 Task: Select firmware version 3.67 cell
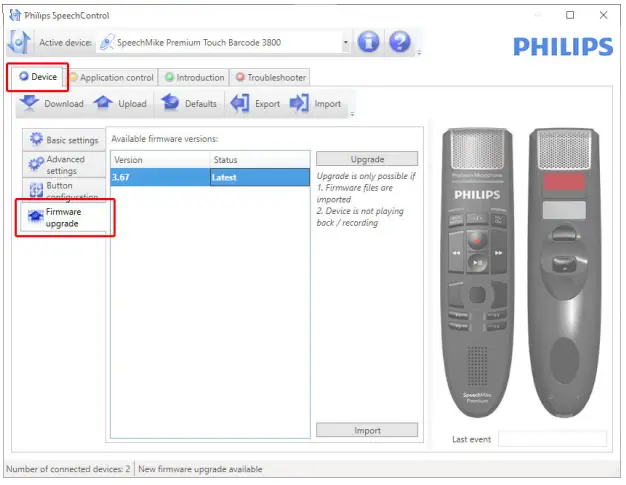click(x=160, y=177)
